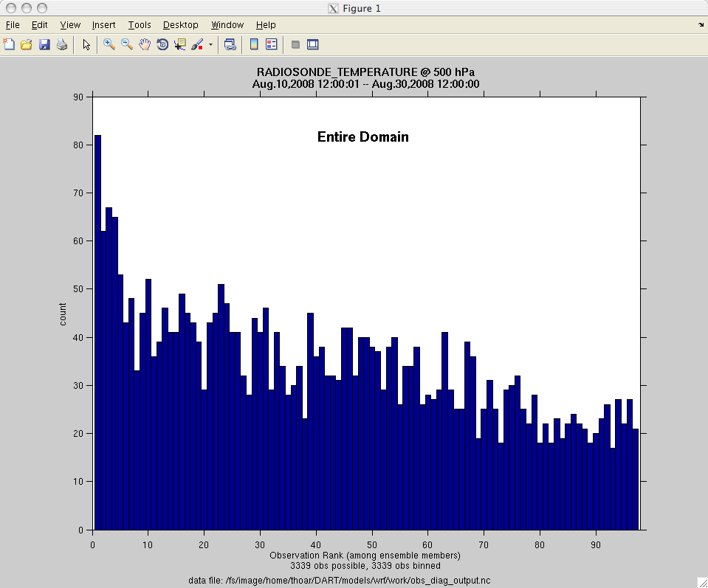The height and width of the screenshot is (588, 708).
Task: Insert a colorbar using the toolbar icon
Action: click(254, 44)
